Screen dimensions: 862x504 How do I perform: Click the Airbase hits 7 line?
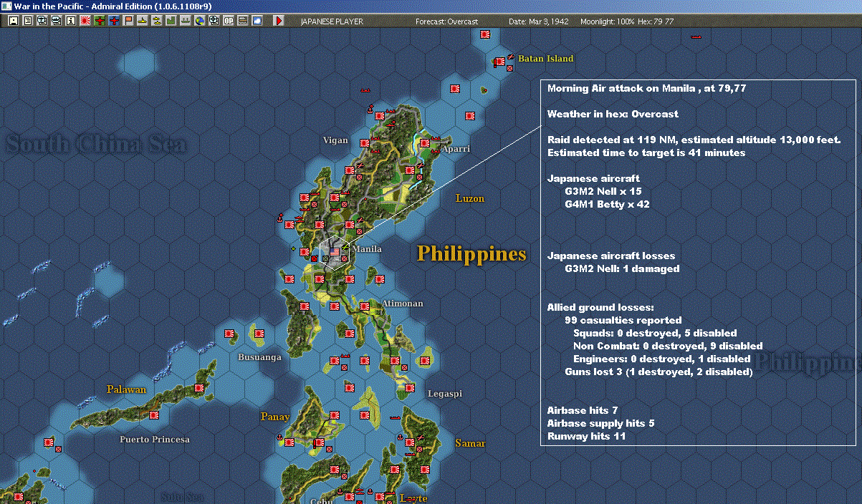pyautogui.click(x=583, y=411)
